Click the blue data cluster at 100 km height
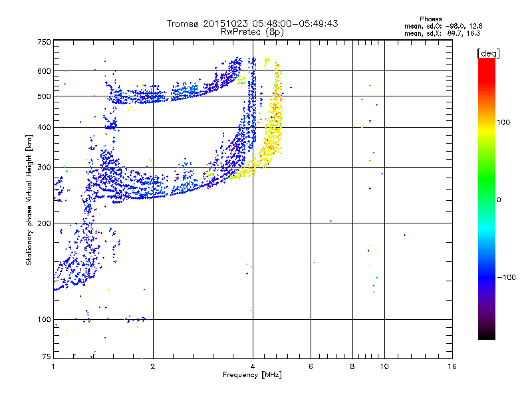The width and height of the screenshot is (532, 399). (x=138, y=319)
